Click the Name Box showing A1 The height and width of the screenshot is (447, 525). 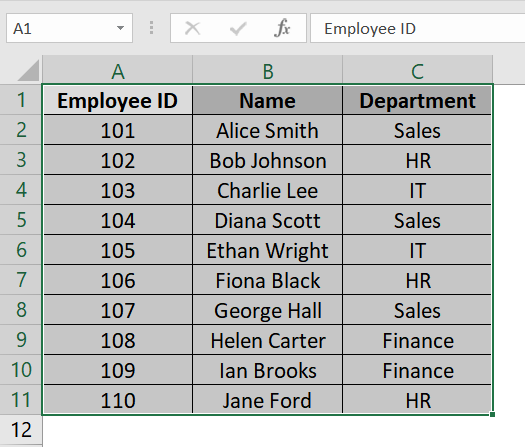pyautogui.click(x=69, y=28)
